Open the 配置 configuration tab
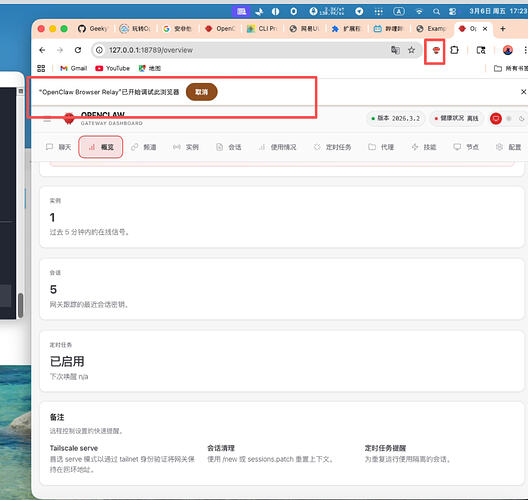 509,147
